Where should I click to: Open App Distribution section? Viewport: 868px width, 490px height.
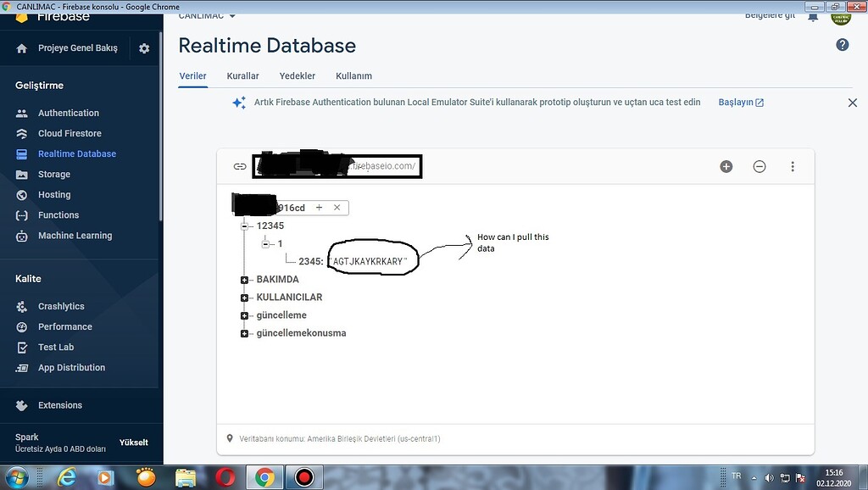click(71, 368)
